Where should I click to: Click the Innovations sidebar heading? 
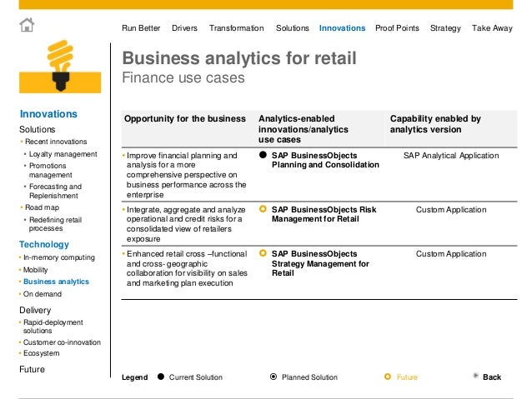(x=48, y=114)
